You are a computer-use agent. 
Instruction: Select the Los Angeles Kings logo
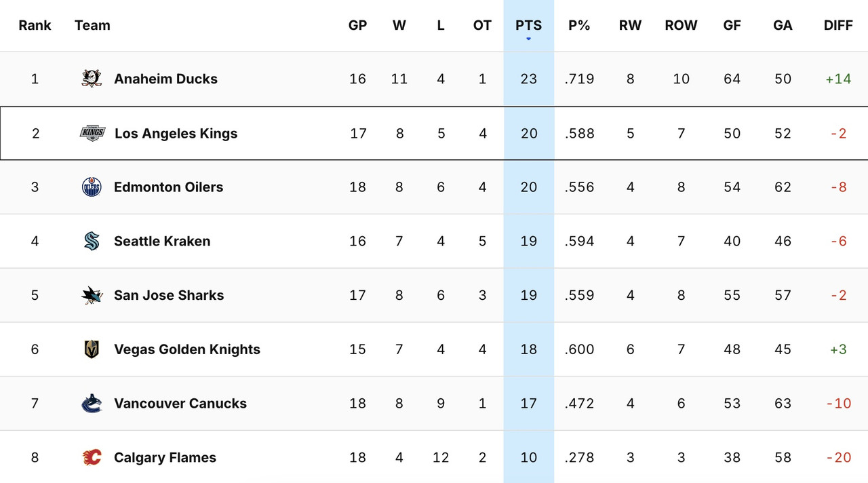pos(92,133)
